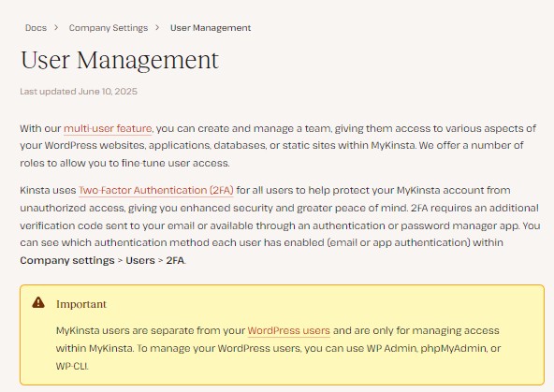Click the User Management page heading

[x=120, y=60]
